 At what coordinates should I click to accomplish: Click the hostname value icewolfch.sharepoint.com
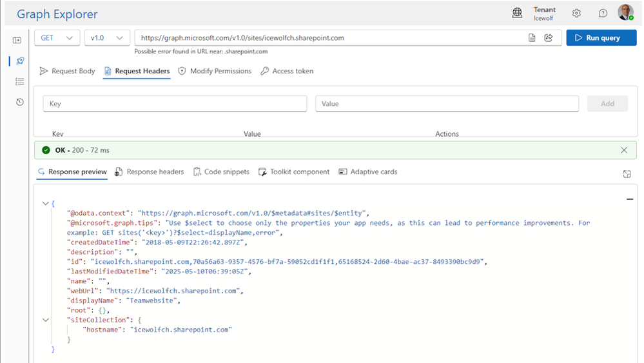pos(181,329)
